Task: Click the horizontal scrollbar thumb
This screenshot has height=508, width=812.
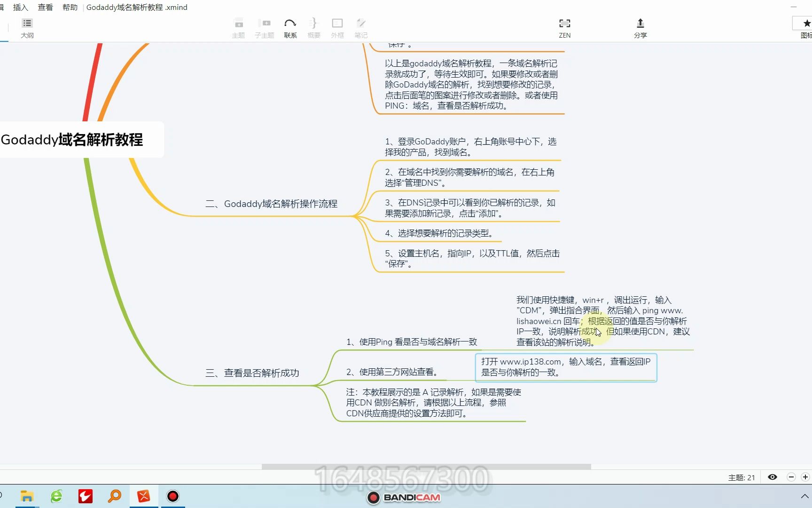Action: pyautogui.click(x=426, y=467)
